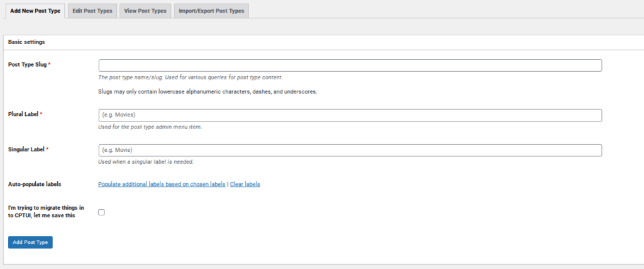
Task: Switch to the Edit Post Types tab
Action: (x=92, y=11)
